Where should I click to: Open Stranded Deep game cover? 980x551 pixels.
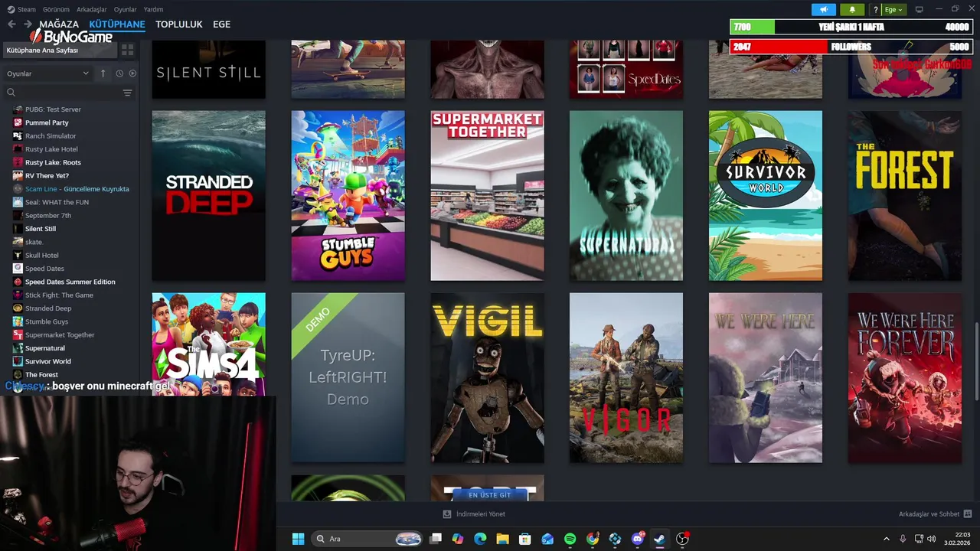(208, 196)
